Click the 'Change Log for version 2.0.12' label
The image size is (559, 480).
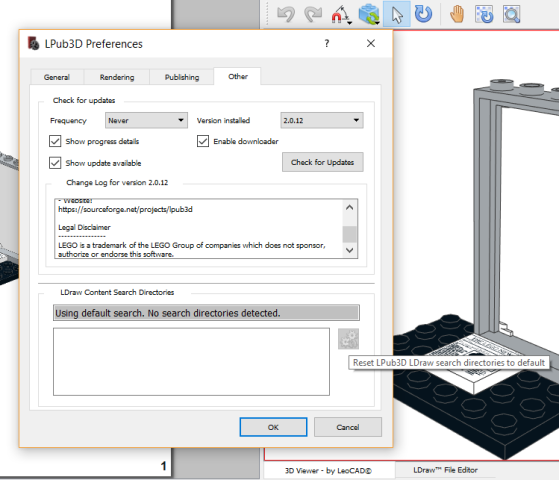tap(117, 182)
